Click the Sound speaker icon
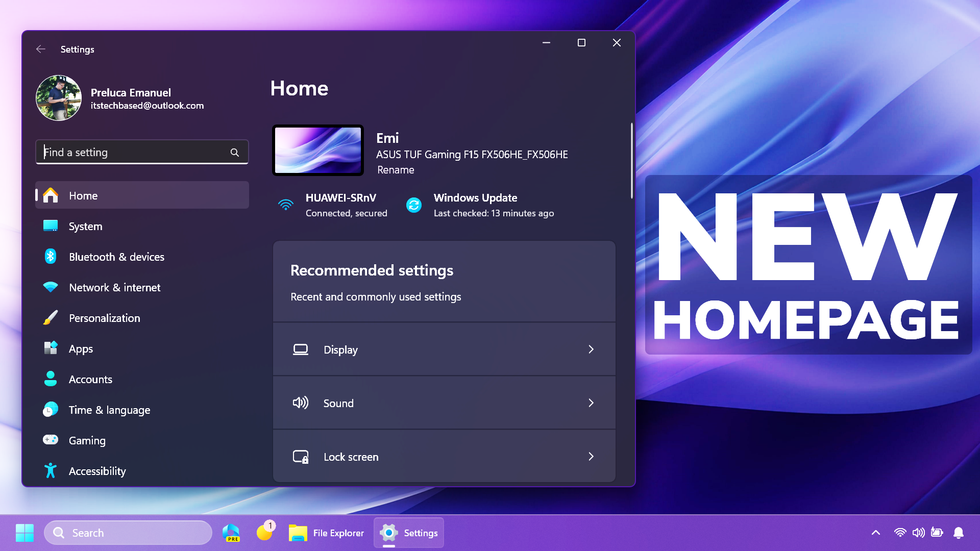The height and width of the screenshot is (551, 980). click(301, 403)
